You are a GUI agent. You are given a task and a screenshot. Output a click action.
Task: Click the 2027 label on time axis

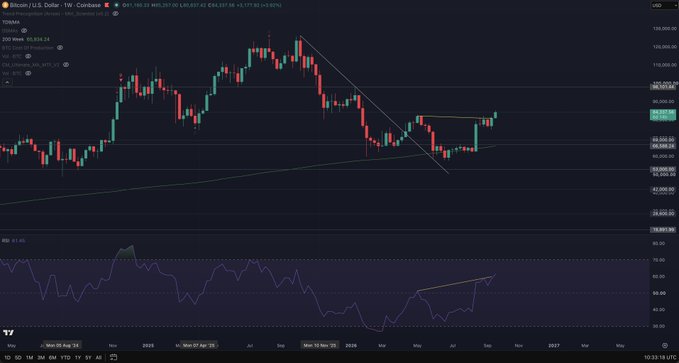tap(554, 345)
